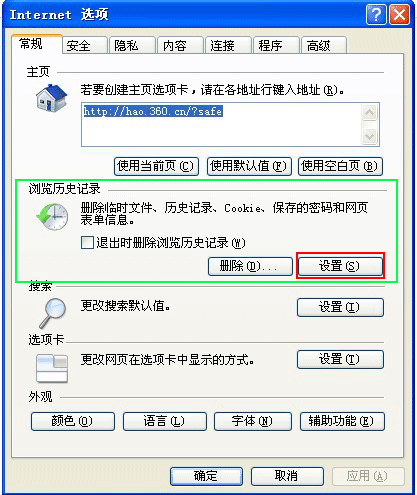Select the 高级 tab
This screenshot has height=495, width=417.
pos(324,45)
